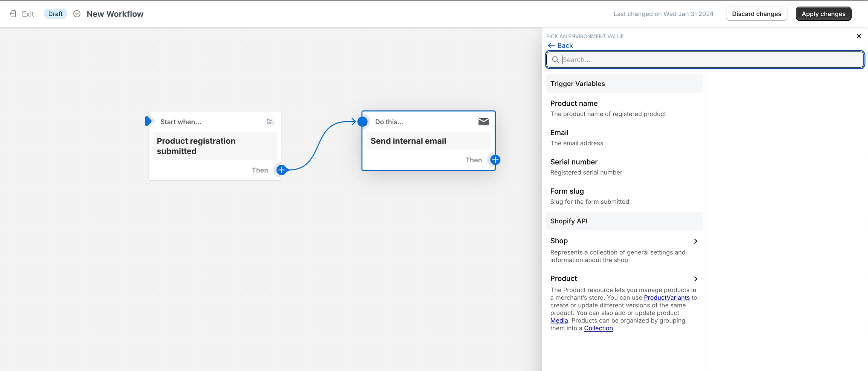Click the blue input dot on Do this card
Viewport: 868px width, 371px height.
tap(362, 122)
